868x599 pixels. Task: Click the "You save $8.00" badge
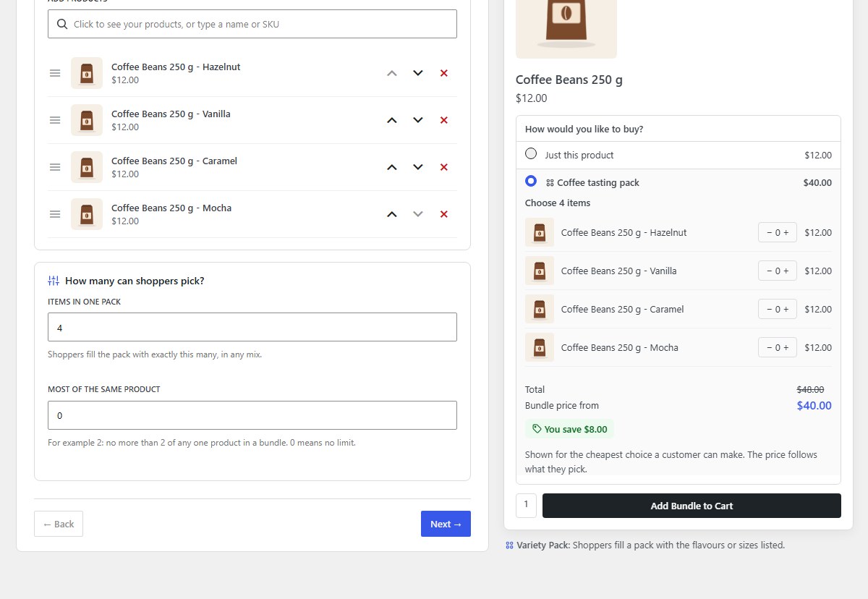pyautogui.click(x=569, y=429)
